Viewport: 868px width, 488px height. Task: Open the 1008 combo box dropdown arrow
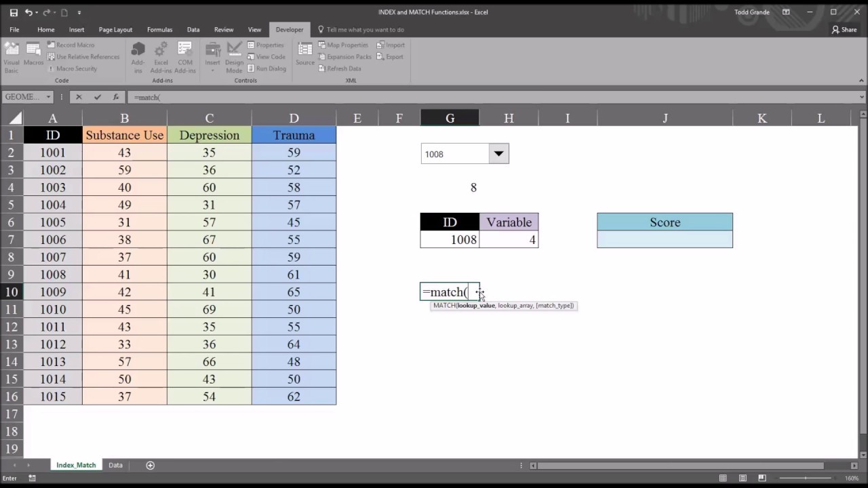click(x=498, y=154)
